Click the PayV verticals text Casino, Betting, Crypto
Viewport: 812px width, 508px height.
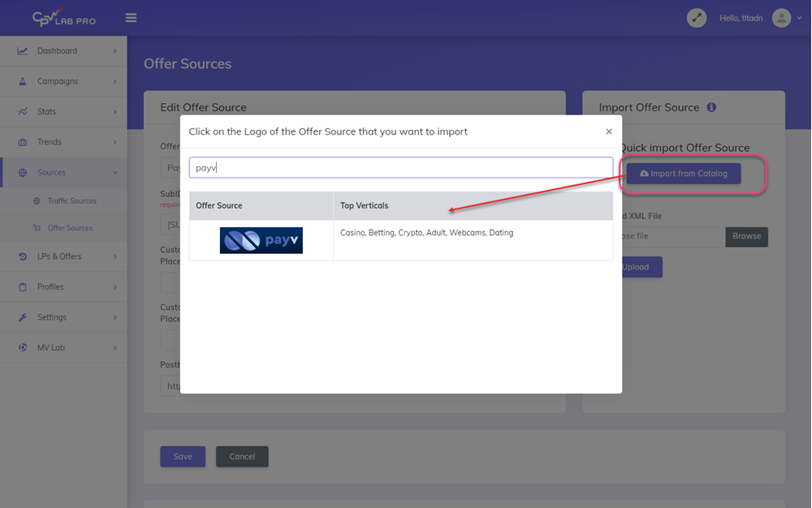[x=427, y=233]
